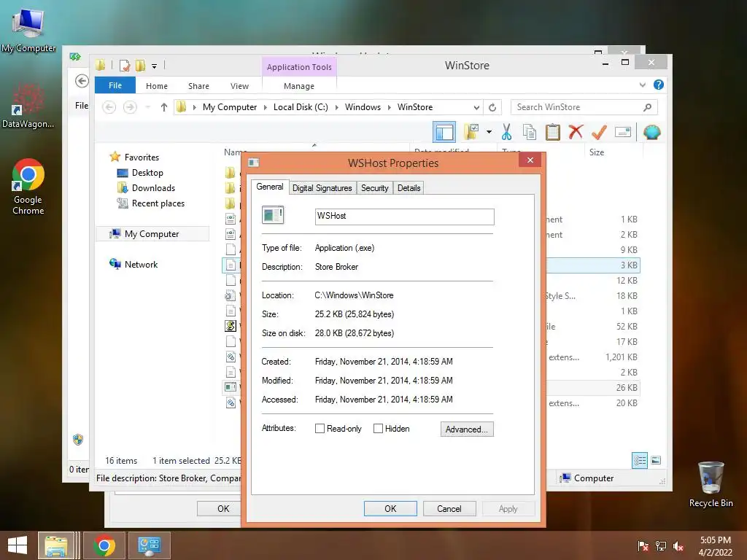Switch to the Home ribbon tab
This screenshot has width=747, height=560.
157,86
